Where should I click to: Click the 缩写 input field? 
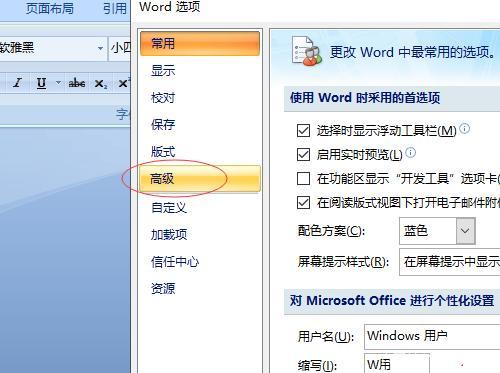click(x=397, y=364)
